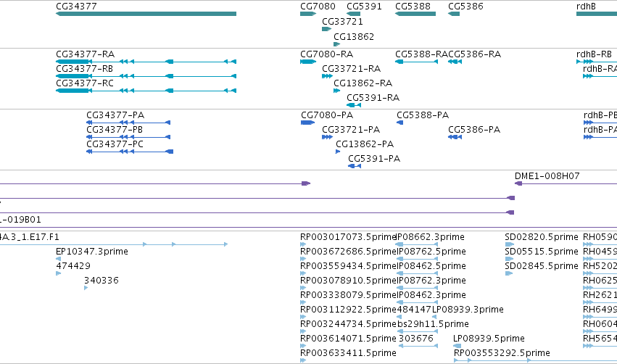
Task: Select the CG34377-PB protein label
Action: pyautogui.click(x=115, y=130)
